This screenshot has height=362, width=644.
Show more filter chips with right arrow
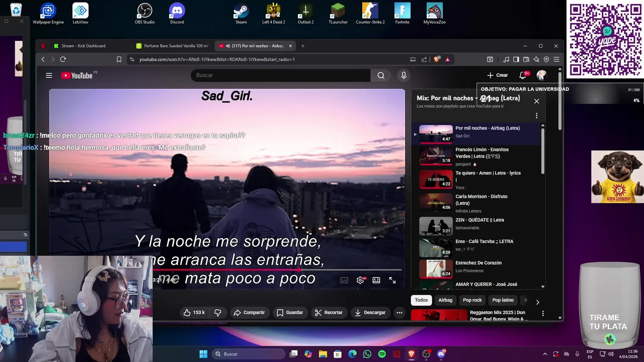(537, 302)
